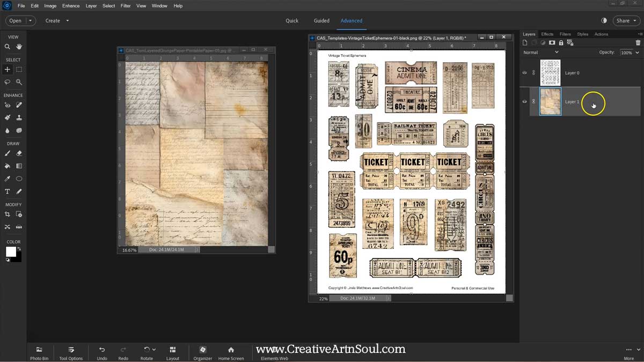Screen dimensions: 644x362
Task: Toggle light or dark interface mode
Action: click(x=604, y=20)
